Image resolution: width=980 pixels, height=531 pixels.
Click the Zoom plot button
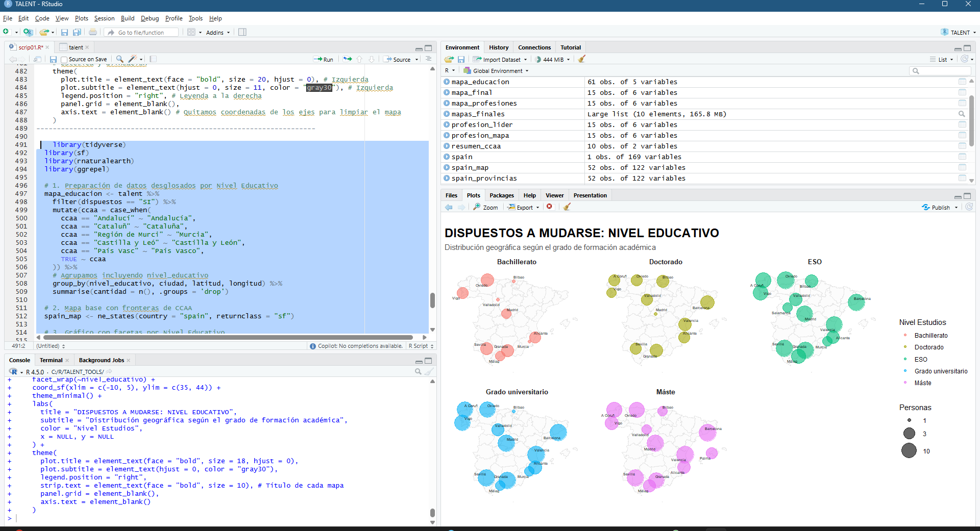point(485,207)
